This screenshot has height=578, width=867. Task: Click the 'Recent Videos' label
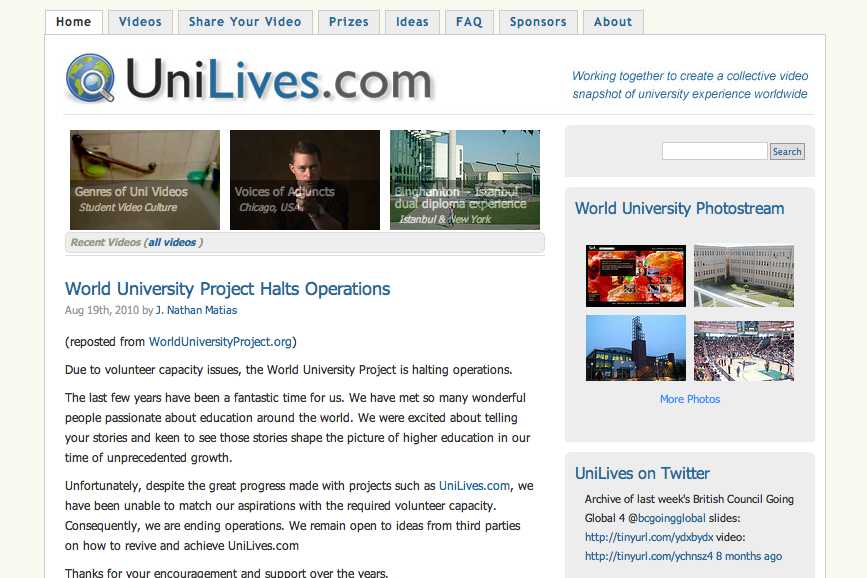click(x=106, y=242)
